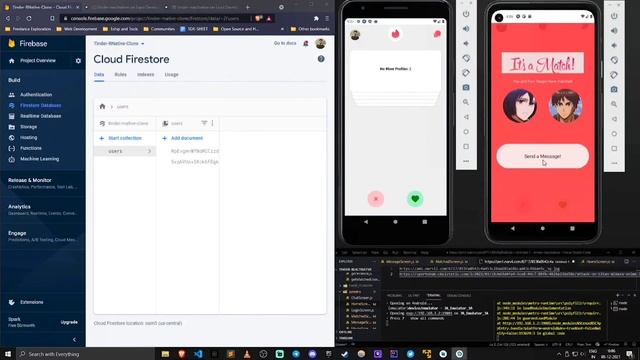Viewport: 640px width, 360px height.
Task: Open Storage in Firebase sidebar
Action: [29, 127]
